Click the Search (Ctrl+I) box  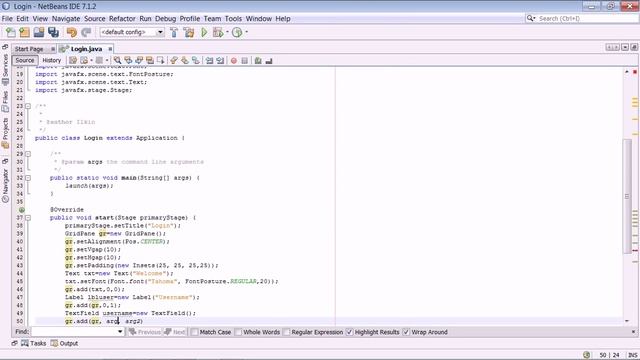(582, 18)
